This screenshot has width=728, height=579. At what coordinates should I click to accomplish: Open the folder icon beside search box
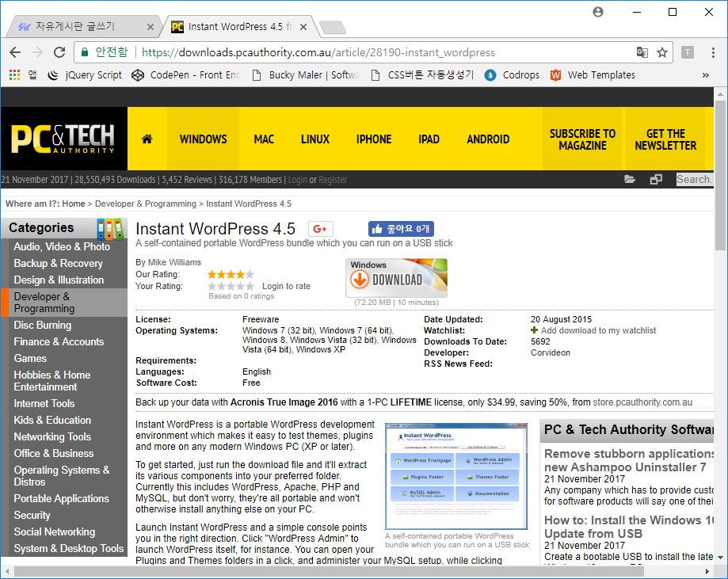630,180
